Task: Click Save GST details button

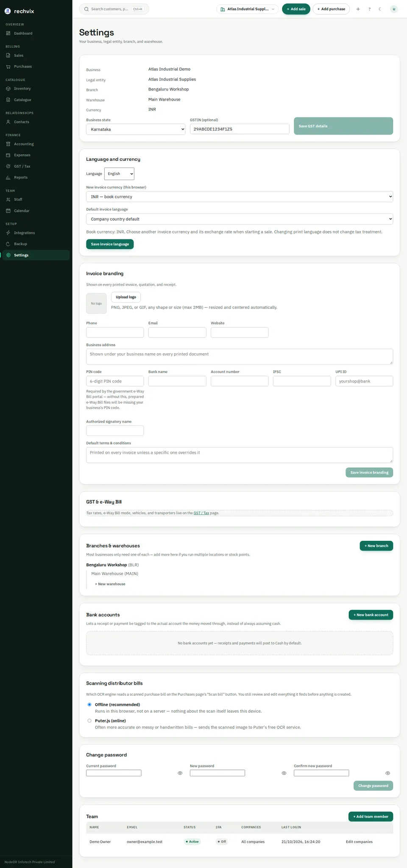Action: coord(343,126)
